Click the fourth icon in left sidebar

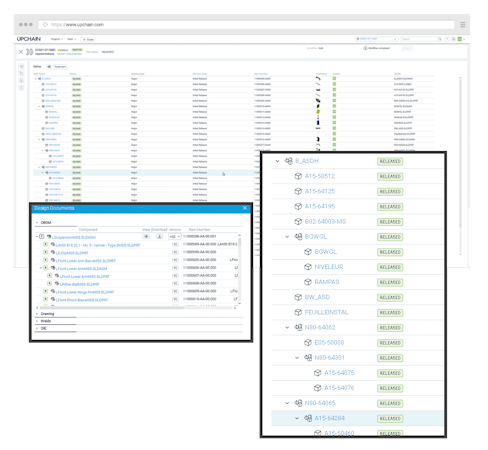point(21,88)
